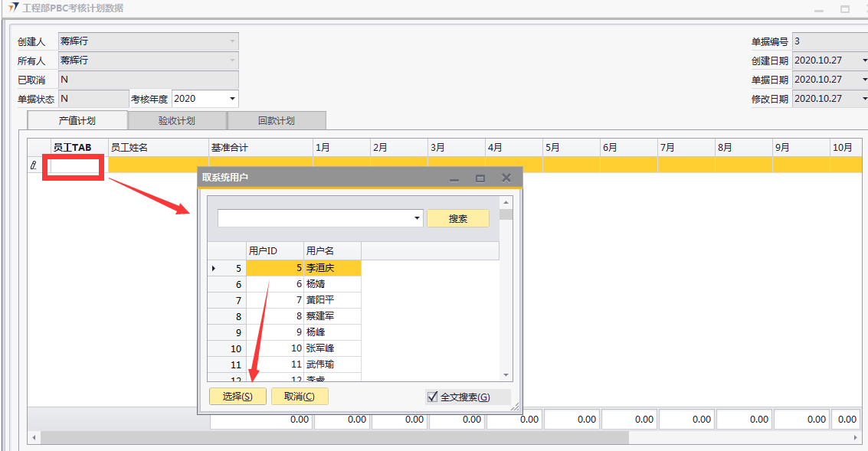Click the 取消(C) cancel button
Screen dimensions: 868x451
point(300,396)
